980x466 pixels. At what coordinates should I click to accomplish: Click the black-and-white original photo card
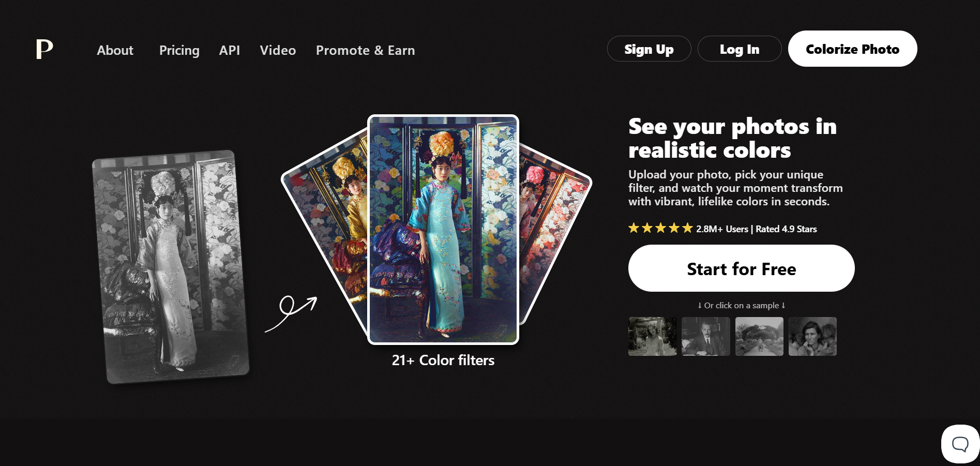[171, 267]
